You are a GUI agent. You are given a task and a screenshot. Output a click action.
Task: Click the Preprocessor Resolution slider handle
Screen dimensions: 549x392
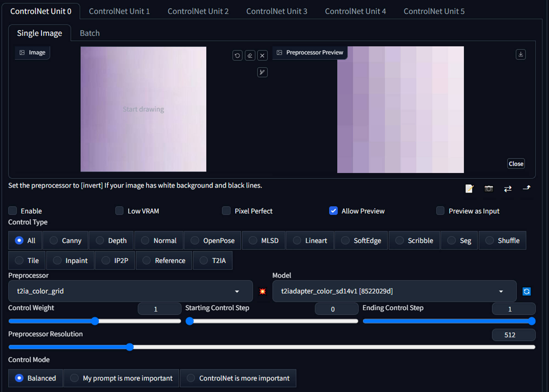(x=130, y=347)
